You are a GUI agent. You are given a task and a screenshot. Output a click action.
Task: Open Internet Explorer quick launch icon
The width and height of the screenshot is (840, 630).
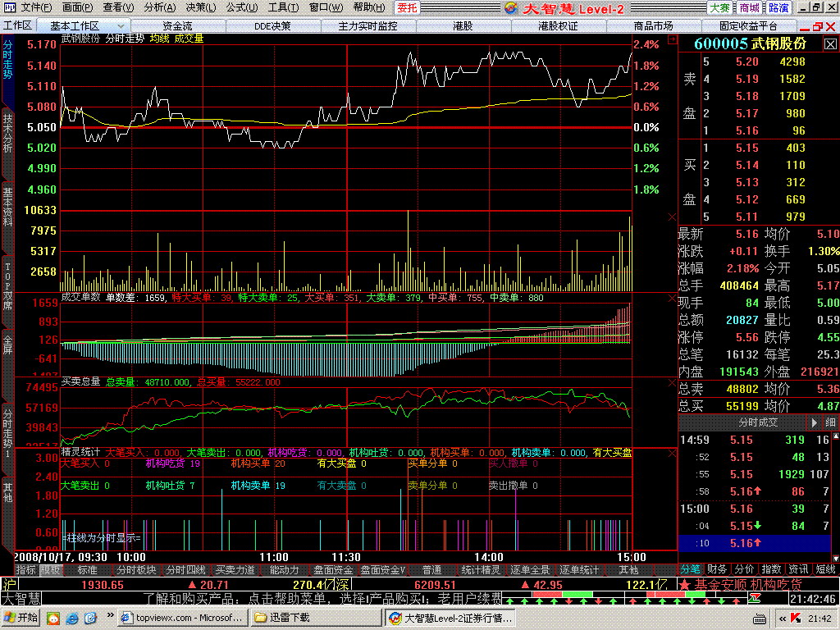pyautogui.click(x=72, y=619)
